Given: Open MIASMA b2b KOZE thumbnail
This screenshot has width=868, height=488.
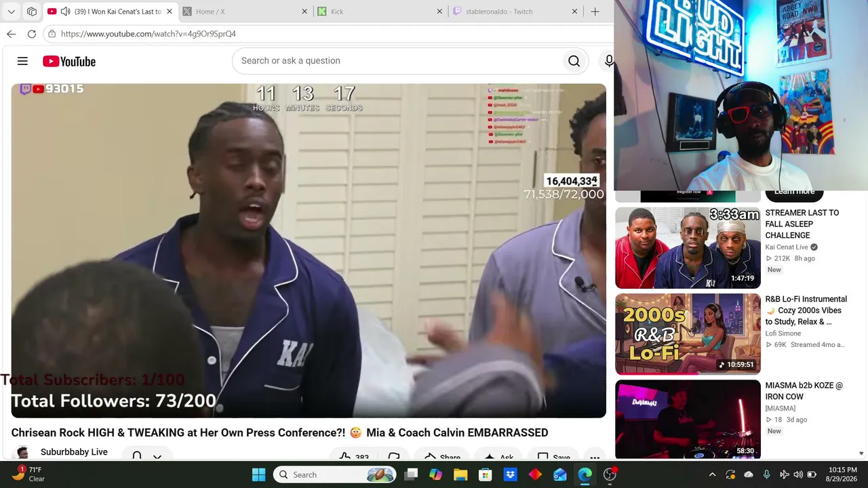Looking at the screenshot, I should coord(688,420).
